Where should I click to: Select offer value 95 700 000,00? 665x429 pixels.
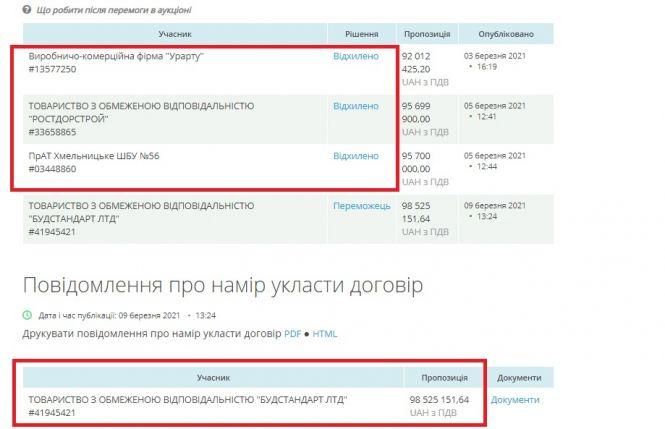click(x=416, y=162)
